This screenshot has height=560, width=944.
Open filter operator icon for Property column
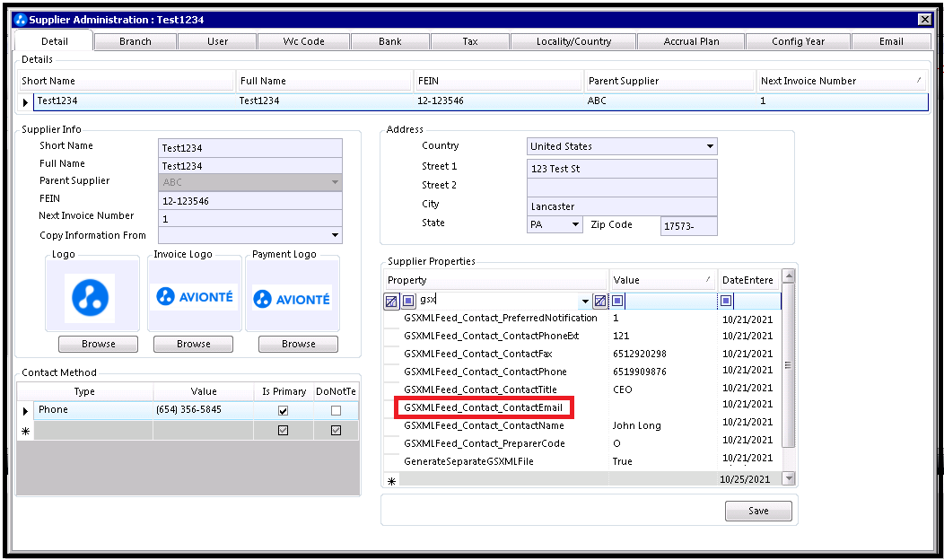409,300
